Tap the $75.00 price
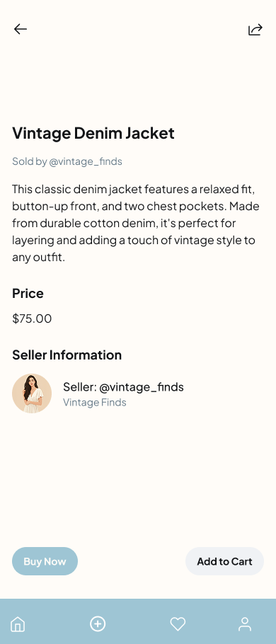 (32, 318)
